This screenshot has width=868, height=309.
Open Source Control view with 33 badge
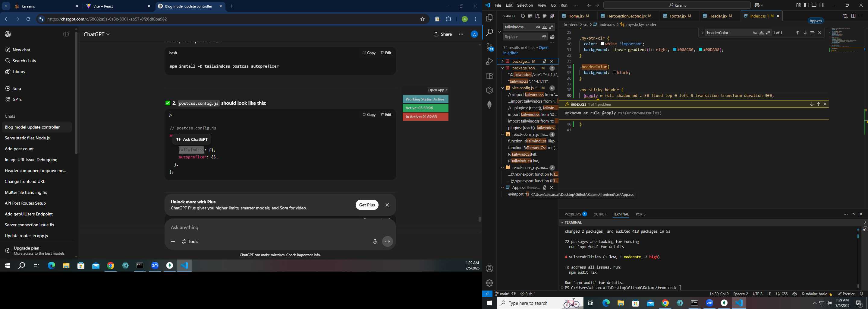tap(489, 47)
